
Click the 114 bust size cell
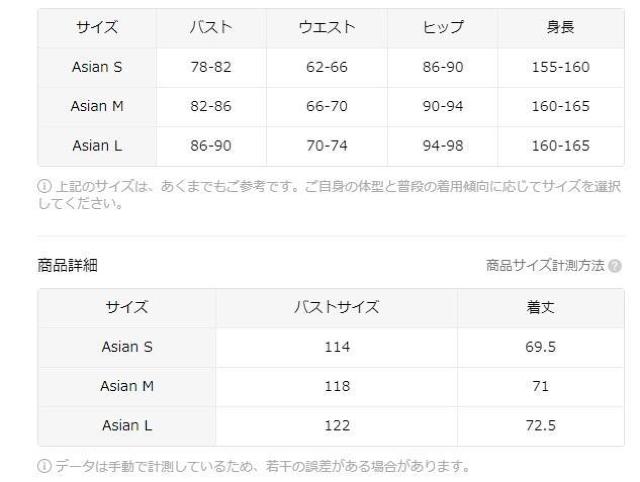point(337,347)
